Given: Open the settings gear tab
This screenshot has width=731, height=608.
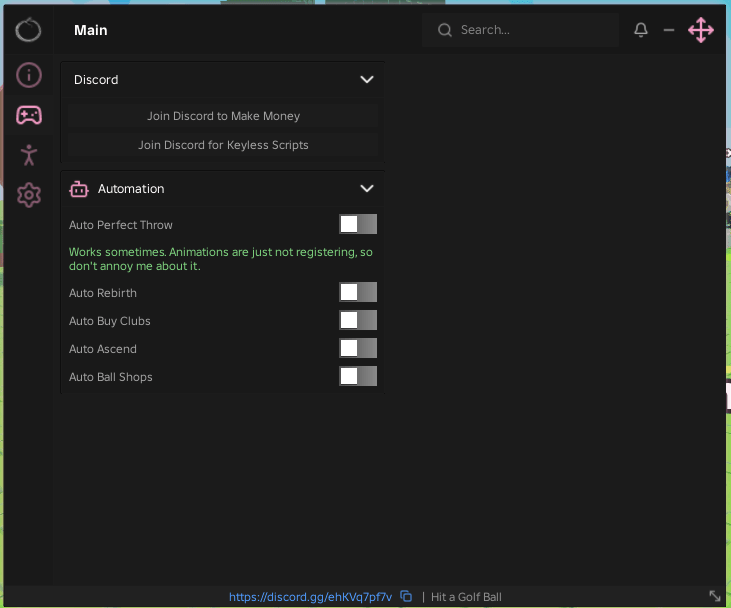Looking at the screenshot, I should (29, 195).
